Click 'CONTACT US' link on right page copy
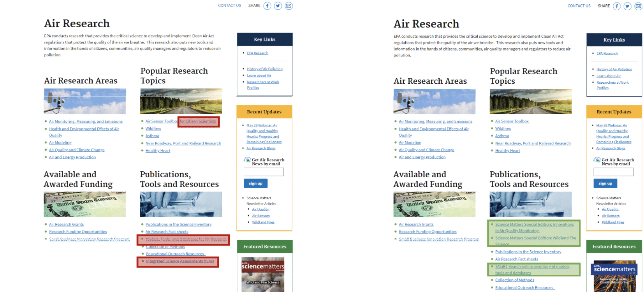The image size is (644, 292). click(579, 6)
